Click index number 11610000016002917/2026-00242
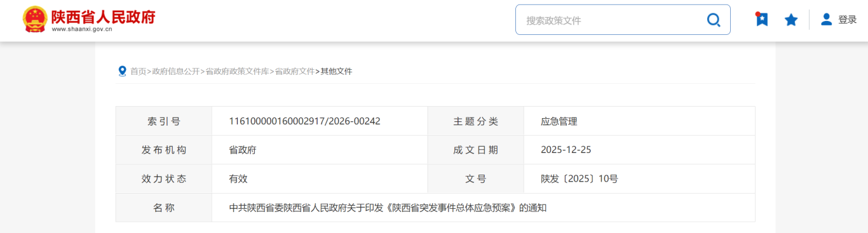 304,121
